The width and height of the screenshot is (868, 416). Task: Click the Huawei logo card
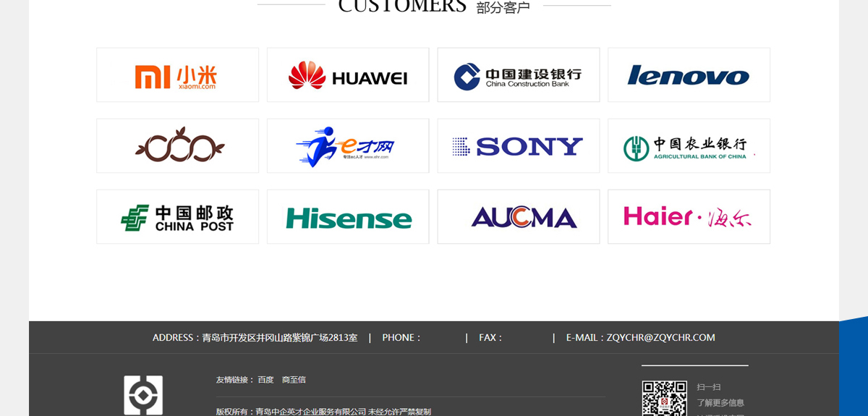click(x=348, y=75)
